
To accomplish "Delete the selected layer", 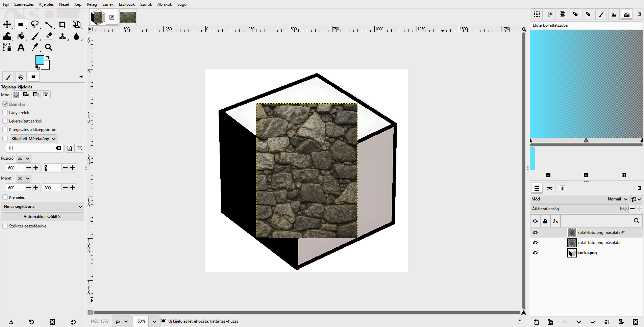I will tap(636, 322).
